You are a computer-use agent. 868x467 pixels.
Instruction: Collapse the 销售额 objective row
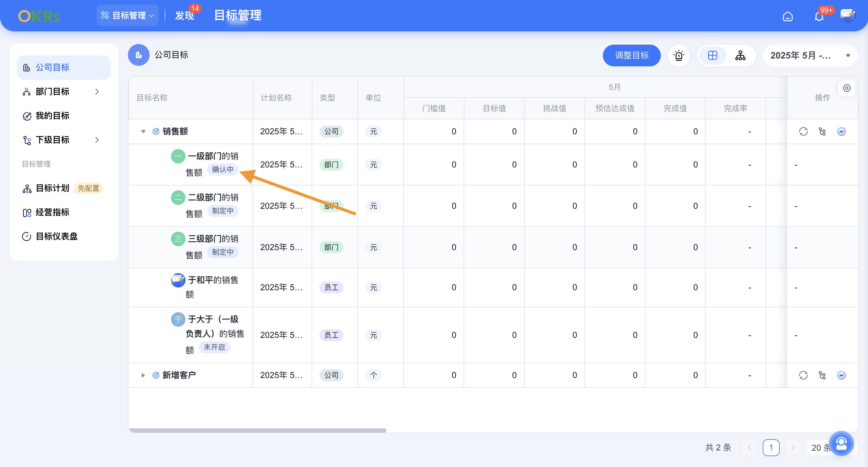[143, 132]
